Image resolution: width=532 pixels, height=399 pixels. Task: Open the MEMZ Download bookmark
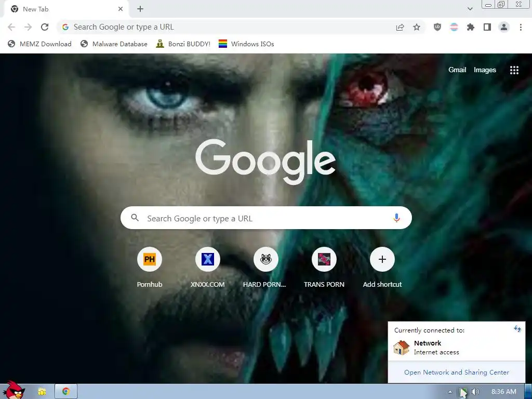(39, 44)
